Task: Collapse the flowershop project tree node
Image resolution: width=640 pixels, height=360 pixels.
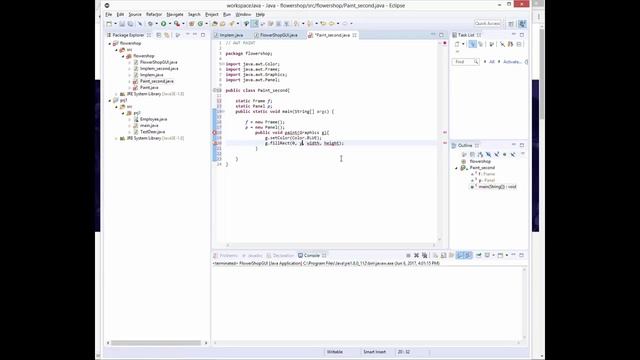Action: click(110, 43)
